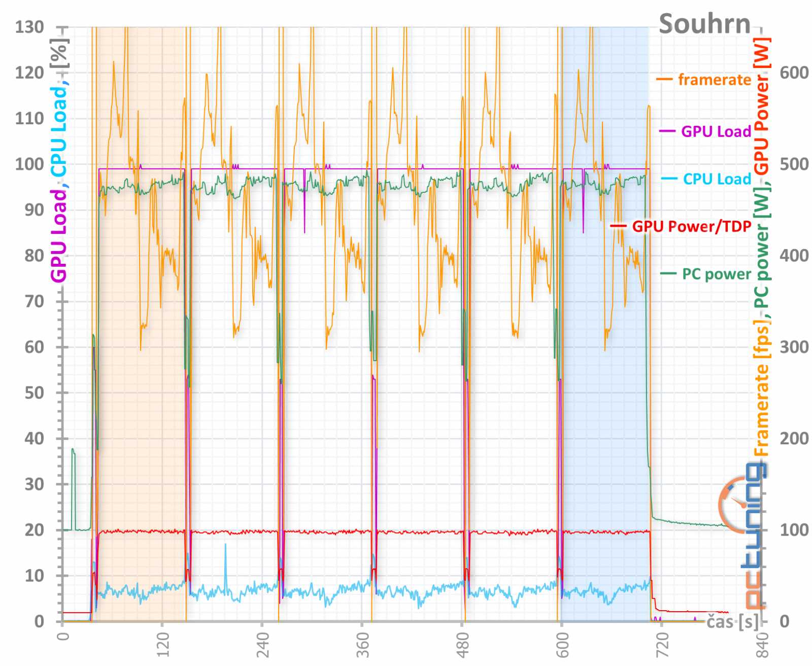Click the x-axis tick label 840

pos(763,645)
